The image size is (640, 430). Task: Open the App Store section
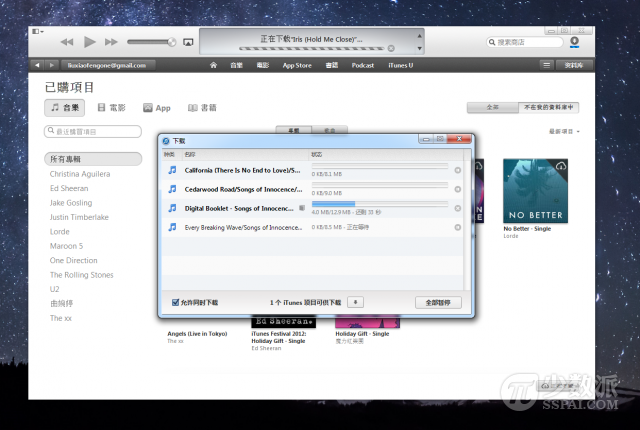(297, 65)
